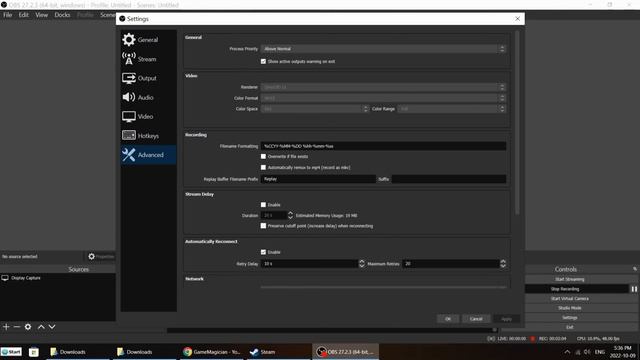Click the volume icon in system tray
The height and width of the screenshot is (360, 640).
point(587,352)
